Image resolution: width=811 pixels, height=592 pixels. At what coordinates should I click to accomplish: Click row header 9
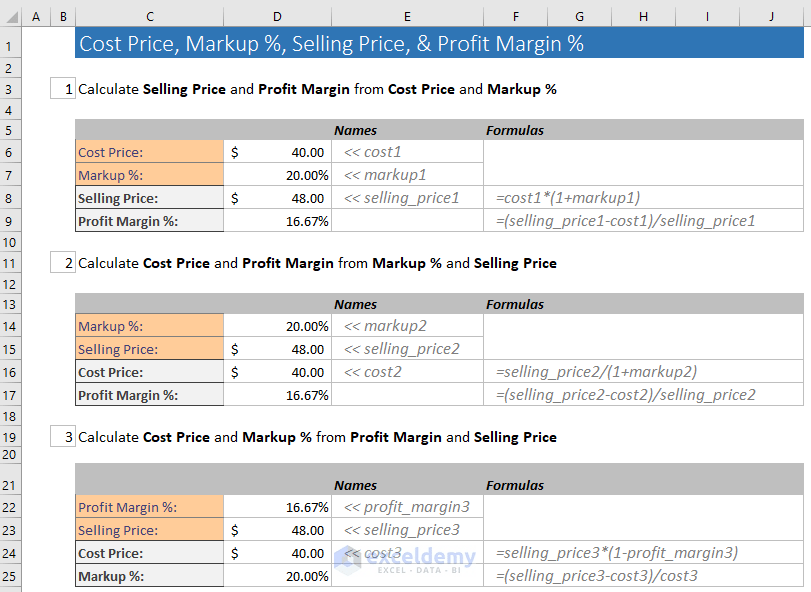(x=9, y=220)
